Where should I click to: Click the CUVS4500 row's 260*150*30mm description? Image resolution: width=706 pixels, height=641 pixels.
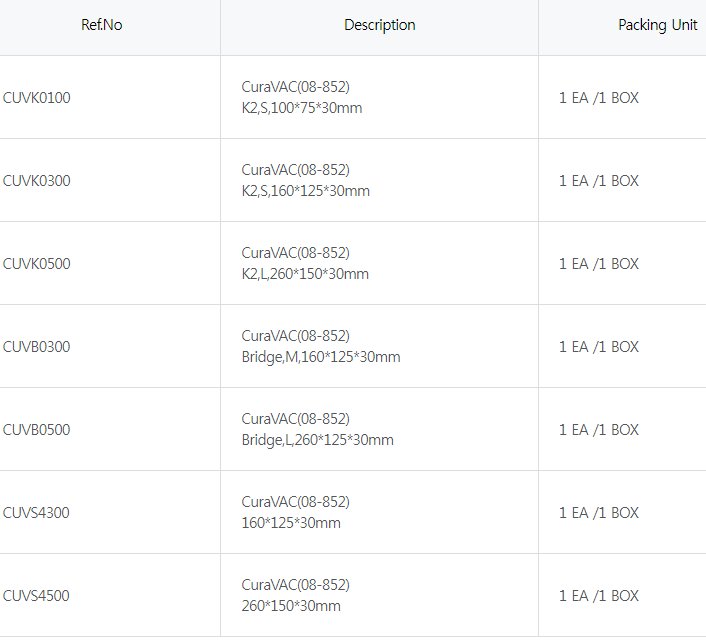pyautogui.click(x=291, y=606)
